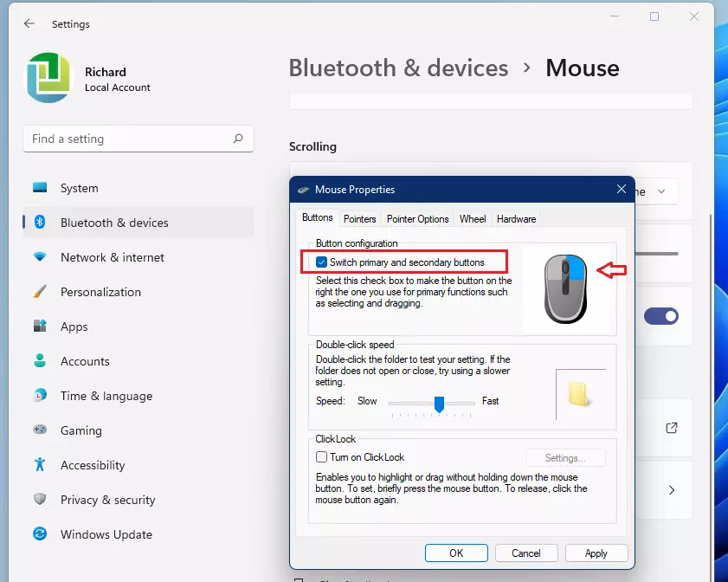Click the mouse icon in dialog title bar
728x582 pixels.
point(304,190)
